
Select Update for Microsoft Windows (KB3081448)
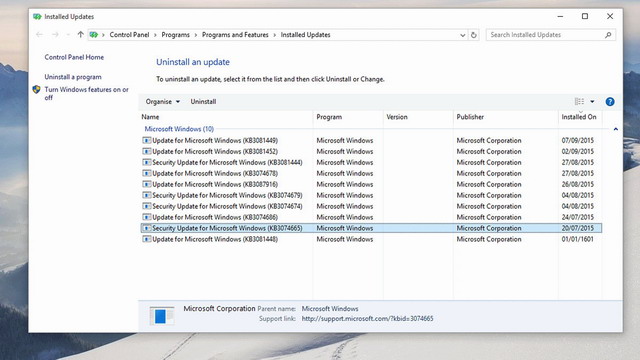tap(215, 240)
